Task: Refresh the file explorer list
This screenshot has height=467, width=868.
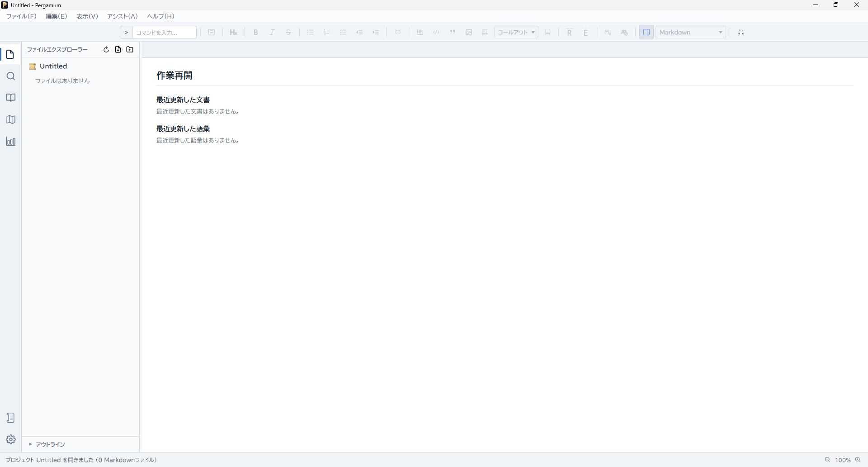Action: click(x=106, y=50)
